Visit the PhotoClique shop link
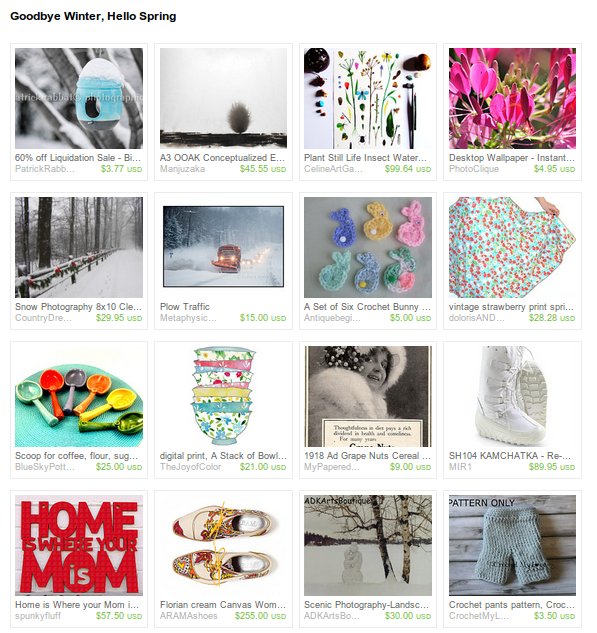This screenshot has height=633, width=597. [474, 169]
